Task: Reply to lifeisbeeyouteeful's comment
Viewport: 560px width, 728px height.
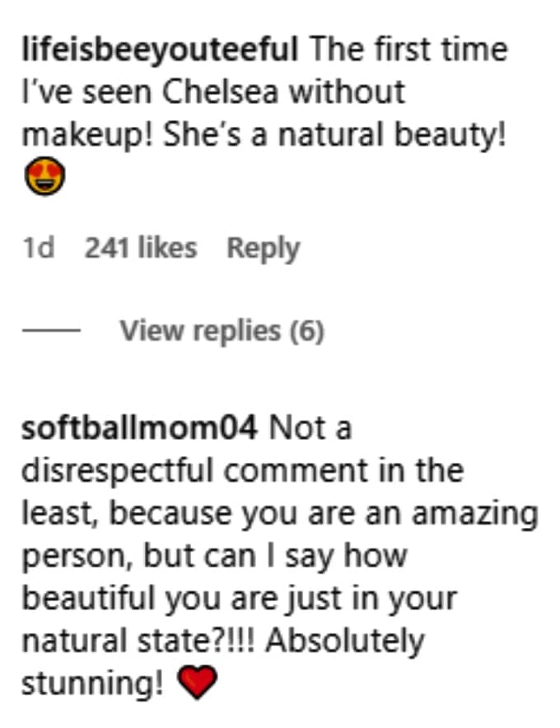Action: (x=263, y=248)
